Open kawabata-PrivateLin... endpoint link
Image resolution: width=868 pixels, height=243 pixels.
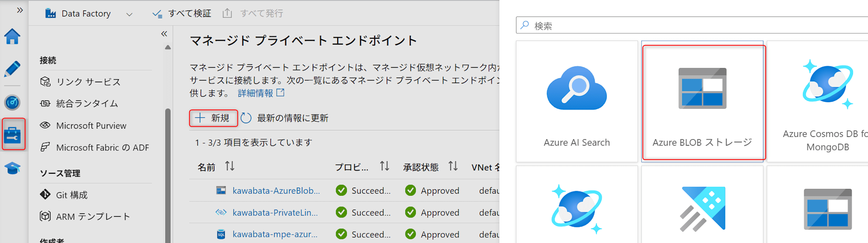pos(275,213)
